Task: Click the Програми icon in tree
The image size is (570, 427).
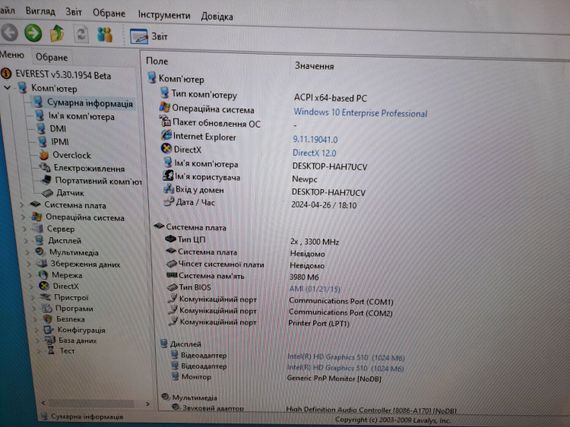Action: click(x=47, y=308)
